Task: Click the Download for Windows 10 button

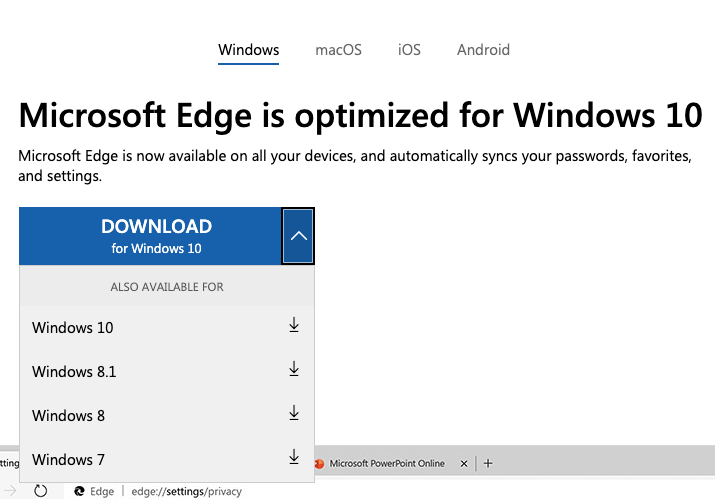Action: coord(150,236)
